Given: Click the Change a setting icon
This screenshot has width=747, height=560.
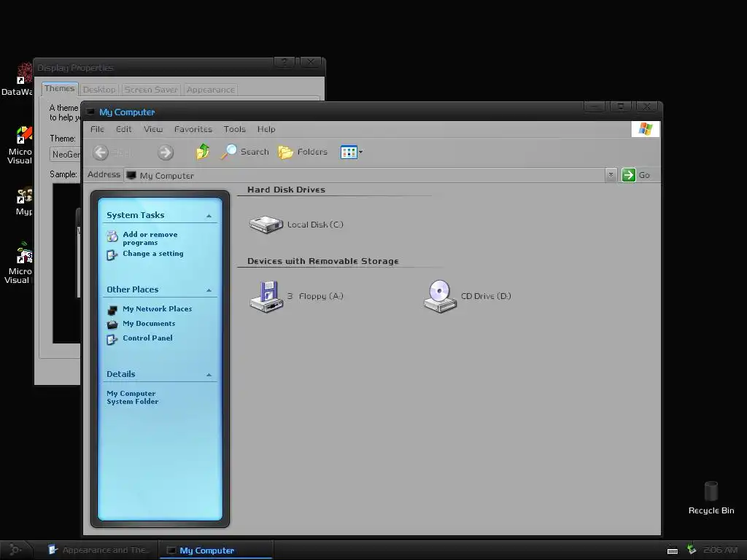Looking at the screenshot, I should [x=112, y=254].
